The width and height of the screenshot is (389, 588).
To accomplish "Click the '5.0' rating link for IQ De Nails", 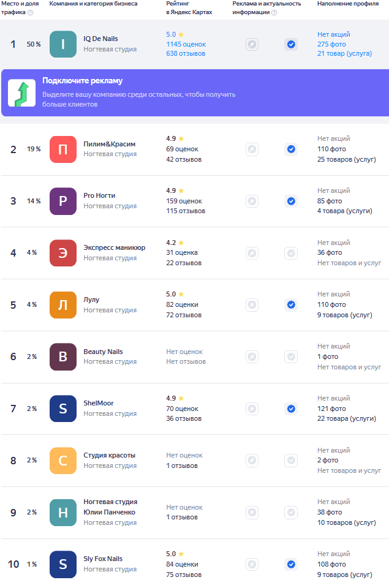I will pos(175,34).
